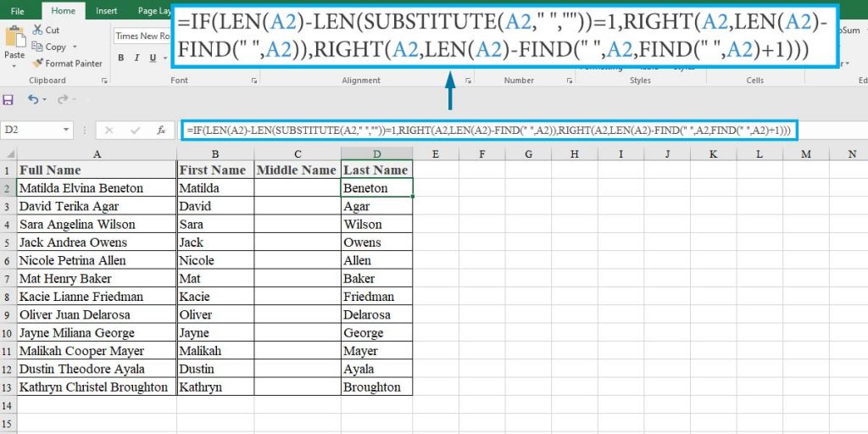Select cell Matilda Elvina Beneton

[x=97, y=187]
